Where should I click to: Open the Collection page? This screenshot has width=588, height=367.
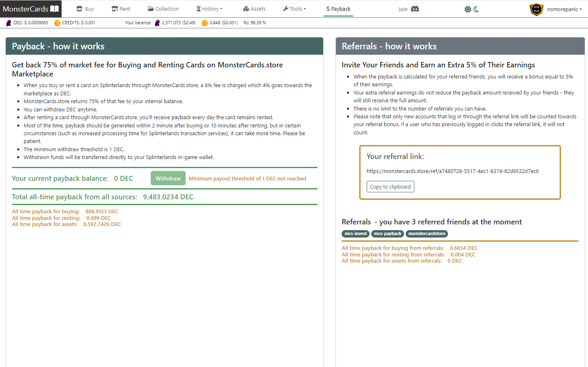click(163, 9)
